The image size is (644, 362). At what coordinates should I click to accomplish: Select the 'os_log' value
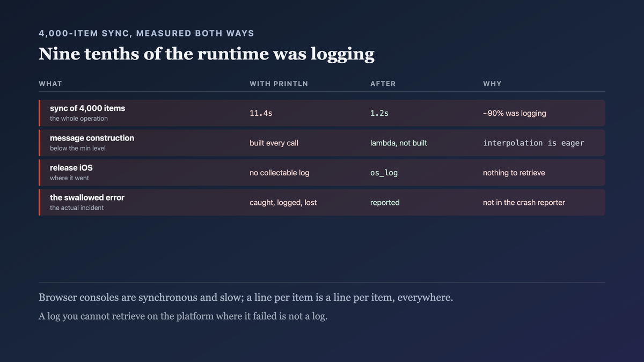point(384,173)
